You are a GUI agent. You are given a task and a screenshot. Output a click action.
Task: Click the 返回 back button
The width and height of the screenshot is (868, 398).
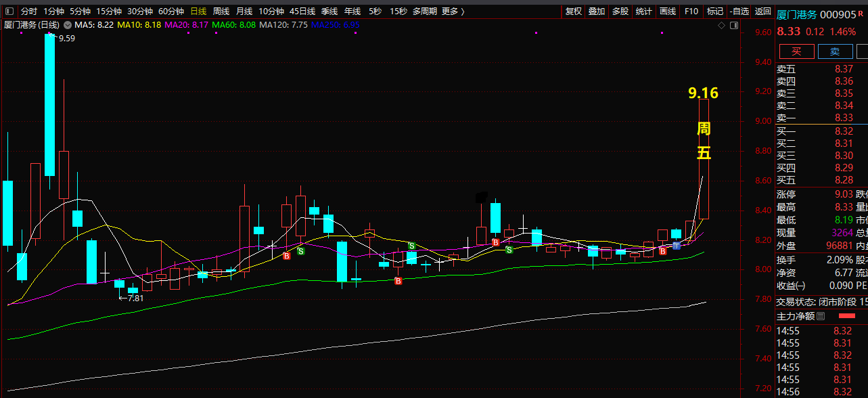[762, 12]
